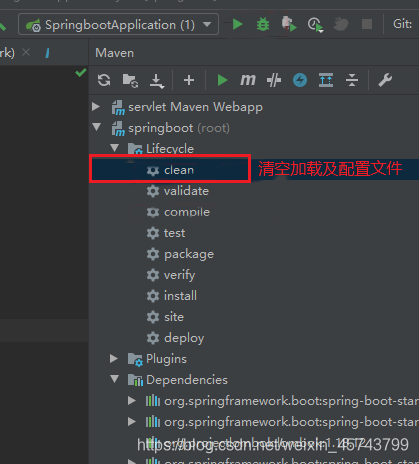Select the Dependencies node label
Image resolution: width=419 pixels, height=464 pixels.
click(x=187, y=380)
